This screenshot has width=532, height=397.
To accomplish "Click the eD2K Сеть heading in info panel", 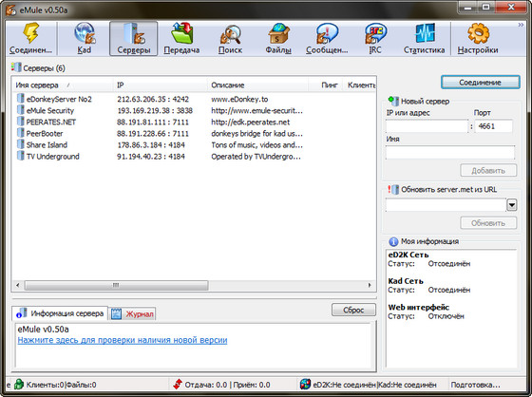I will coord(408,255).
